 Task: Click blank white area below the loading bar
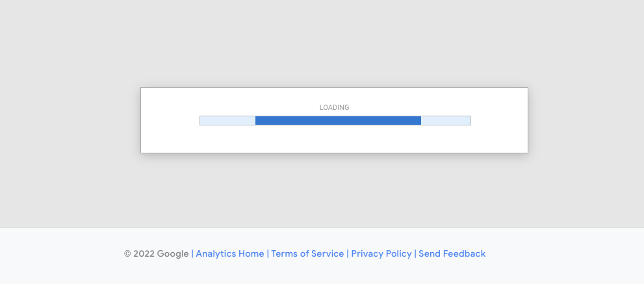tap(334, 140)
